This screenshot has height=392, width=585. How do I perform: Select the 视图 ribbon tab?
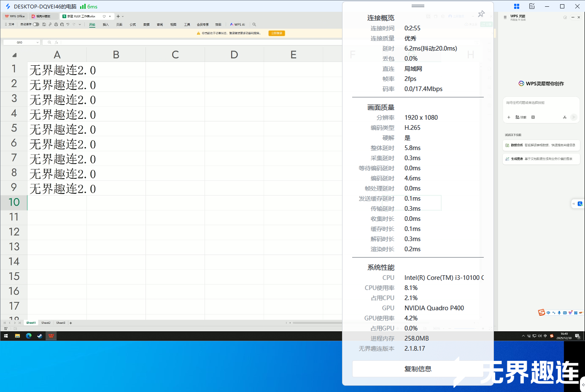point(173,24)
